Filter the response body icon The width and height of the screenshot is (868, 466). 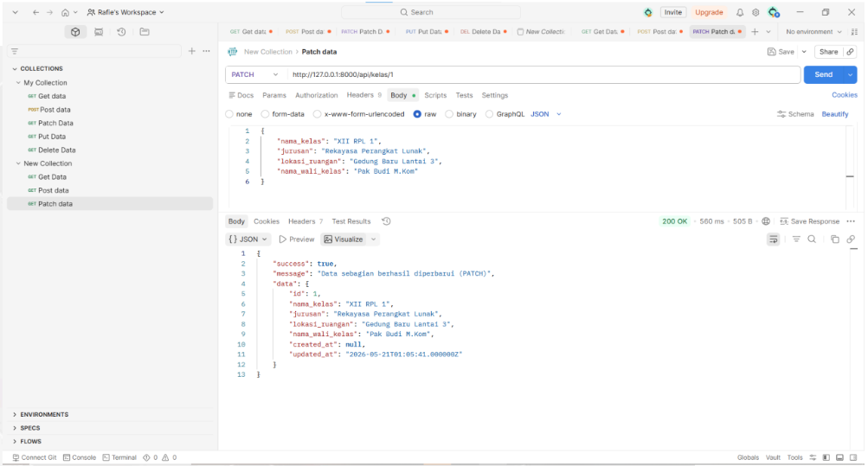tap(796, 239)
